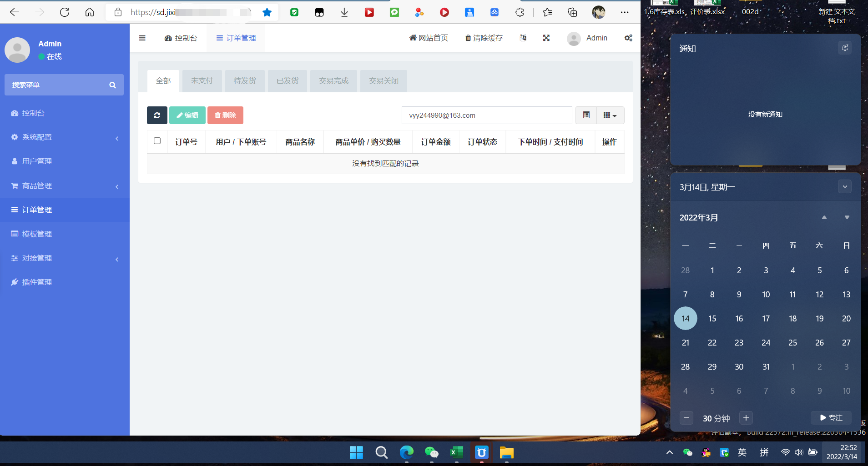Screen dimensions: 868x466
Task: Switch to the 未支付 tab
Action: click(x=202, y=80)
